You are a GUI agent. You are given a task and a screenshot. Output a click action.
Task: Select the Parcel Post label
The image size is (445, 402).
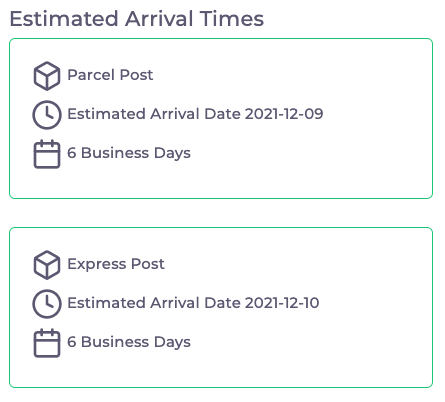pyautogui.click(x=110, y=75)
